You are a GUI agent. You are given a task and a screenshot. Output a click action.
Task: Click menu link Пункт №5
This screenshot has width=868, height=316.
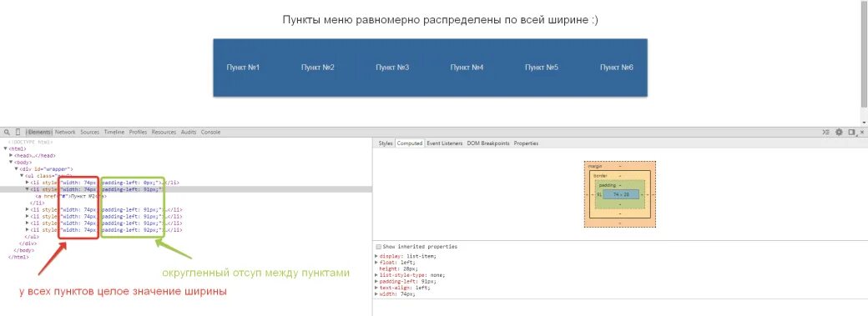point(542,68)
